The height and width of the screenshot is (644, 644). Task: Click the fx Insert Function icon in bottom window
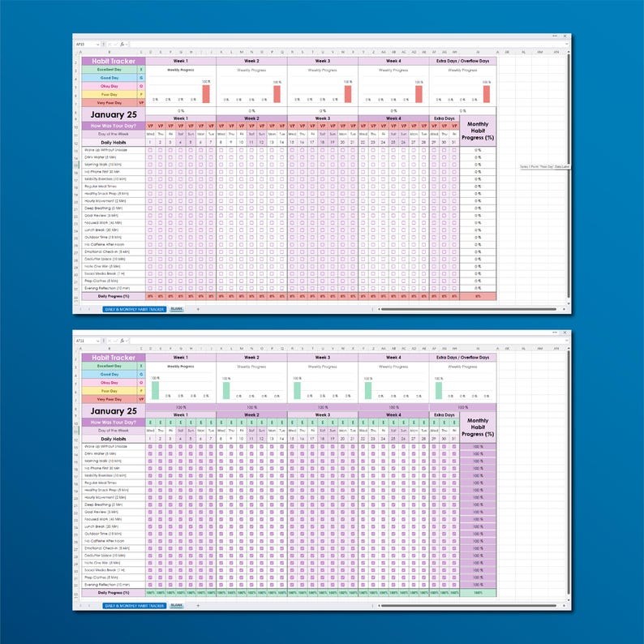(x=122, y=341)
